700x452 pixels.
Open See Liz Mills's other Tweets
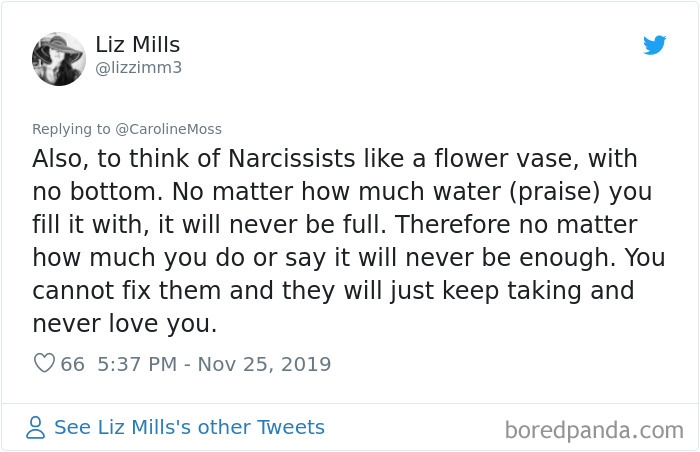[189, 428]
